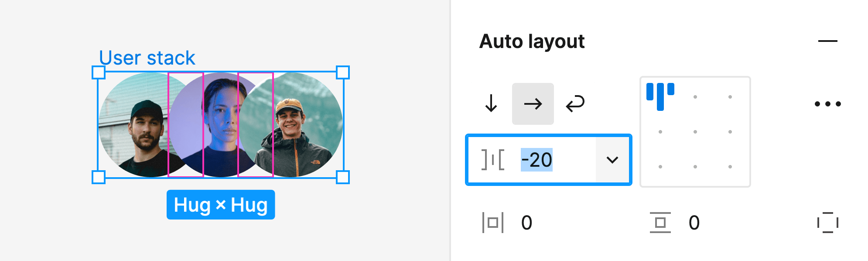Expand gap suggestions with chevron arrow
This screenshot has width=868, height=261.
click(613, 159)
